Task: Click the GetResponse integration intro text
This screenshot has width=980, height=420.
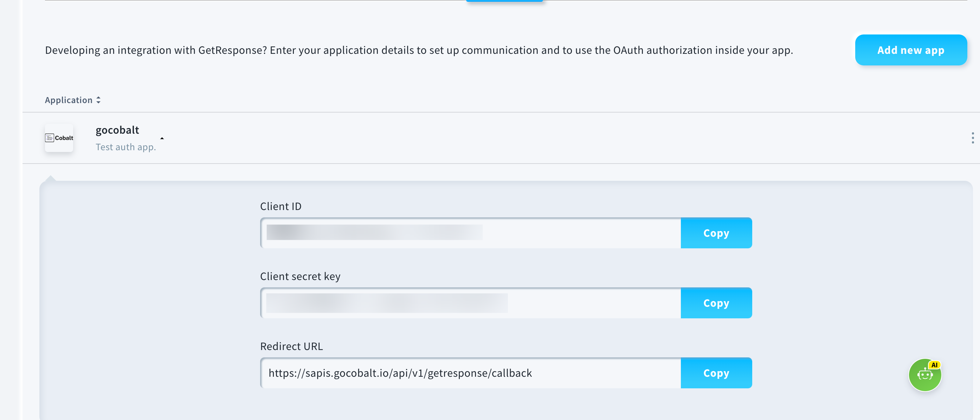Action: [x=419, y=50]
